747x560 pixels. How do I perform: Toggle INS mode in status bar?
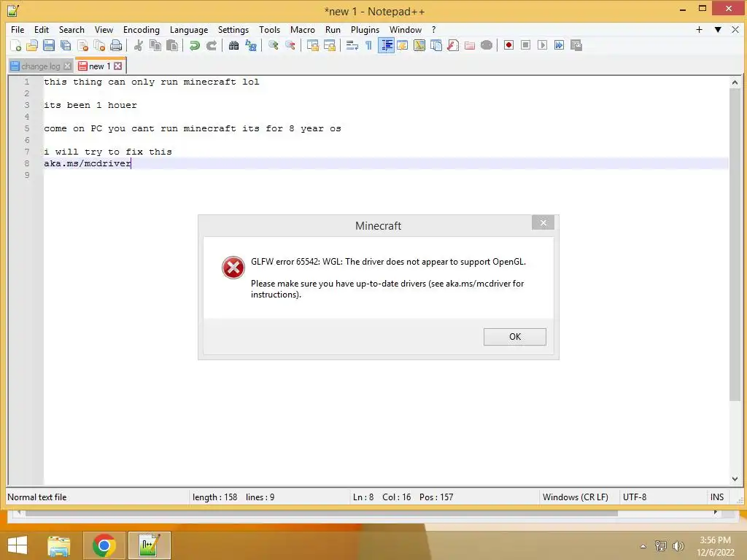tap(716, 497)
